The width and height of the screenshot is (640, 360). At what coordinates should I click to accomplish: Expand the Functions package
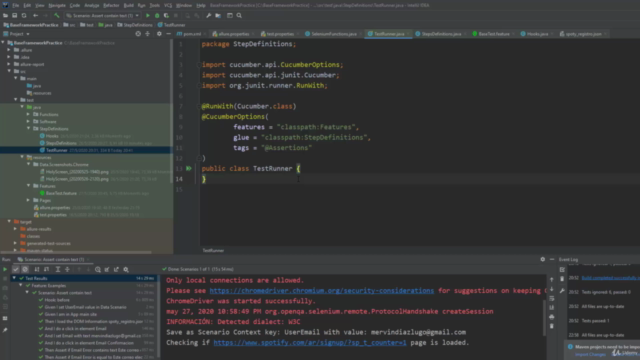29,114
